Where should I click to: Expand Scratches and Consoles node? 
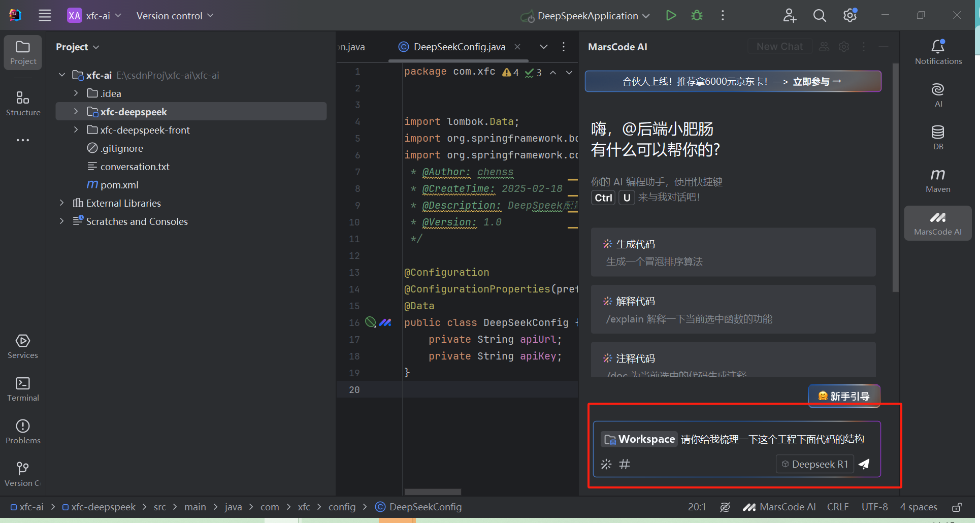click(61, 221)
